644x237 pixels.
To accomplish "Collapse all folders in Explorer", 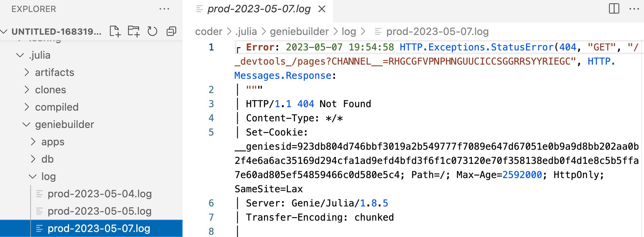I will pos(172,31).
